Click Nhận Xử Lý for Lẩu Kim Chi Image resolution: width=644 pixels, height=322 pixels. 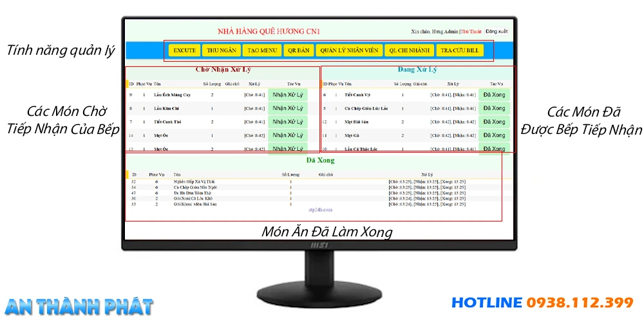287,108
